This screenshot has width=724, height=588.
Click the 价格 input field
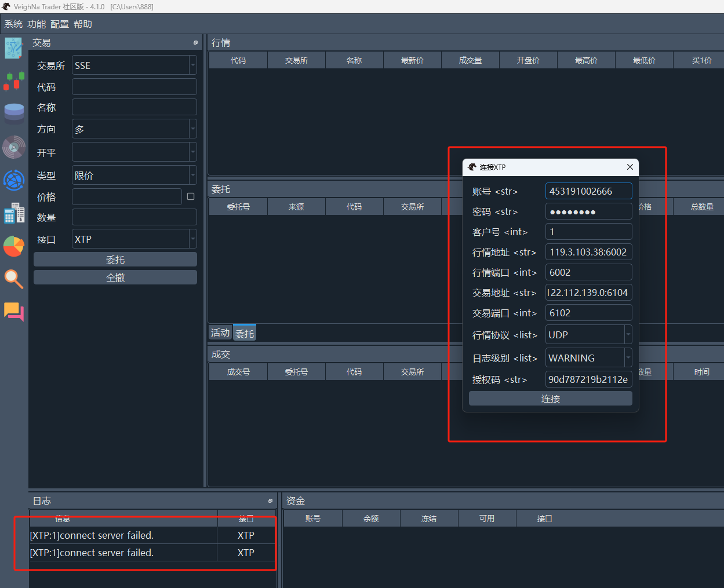point(127,197)
